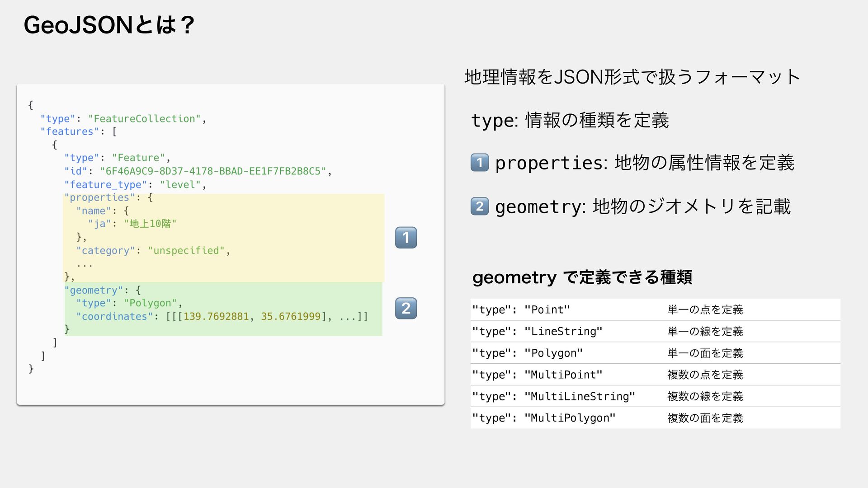The image size is (868, 488).
Task: Click the coordinate value '139.7692881'
Action: [x=216, y=316]
